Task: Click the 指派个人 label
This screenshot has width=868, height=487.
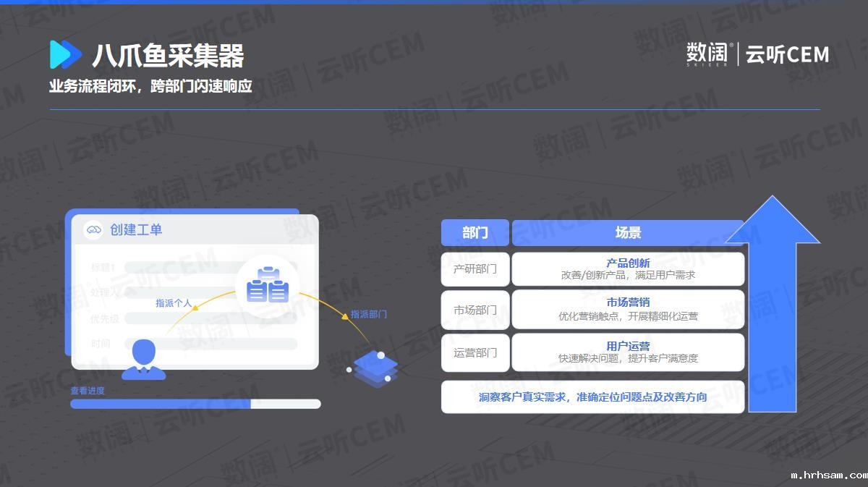Action: pyautogui.click(x=174, y=303)
